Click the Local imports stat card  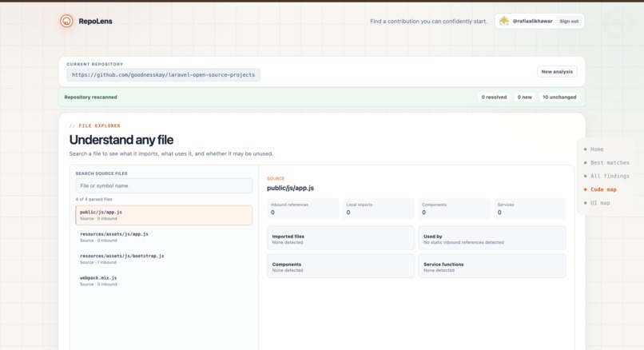click(378, 209)
